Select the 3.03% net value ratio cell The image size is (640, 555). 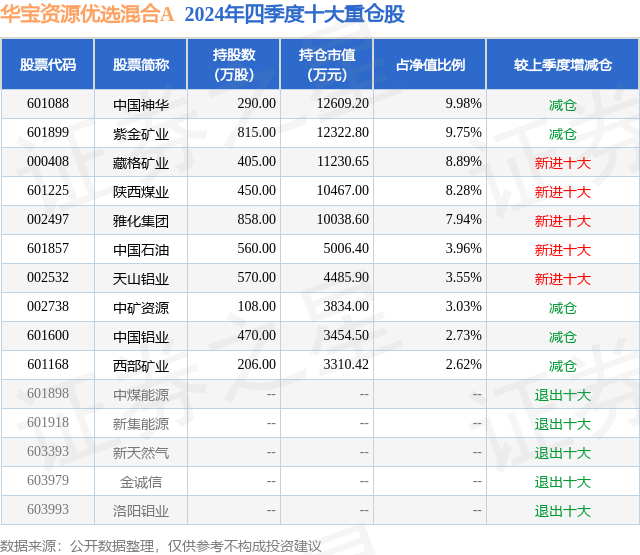point(463,306)
